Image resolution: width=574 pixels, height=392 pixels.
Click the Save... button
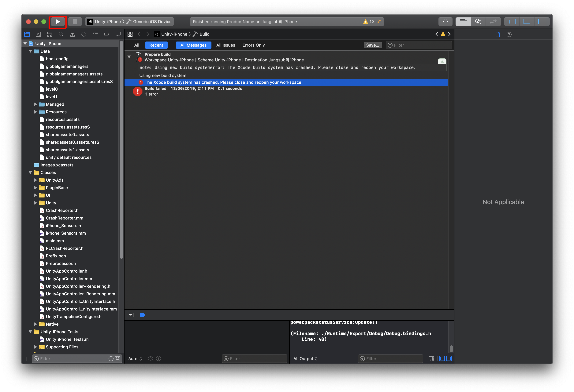[x=372, y=45]
